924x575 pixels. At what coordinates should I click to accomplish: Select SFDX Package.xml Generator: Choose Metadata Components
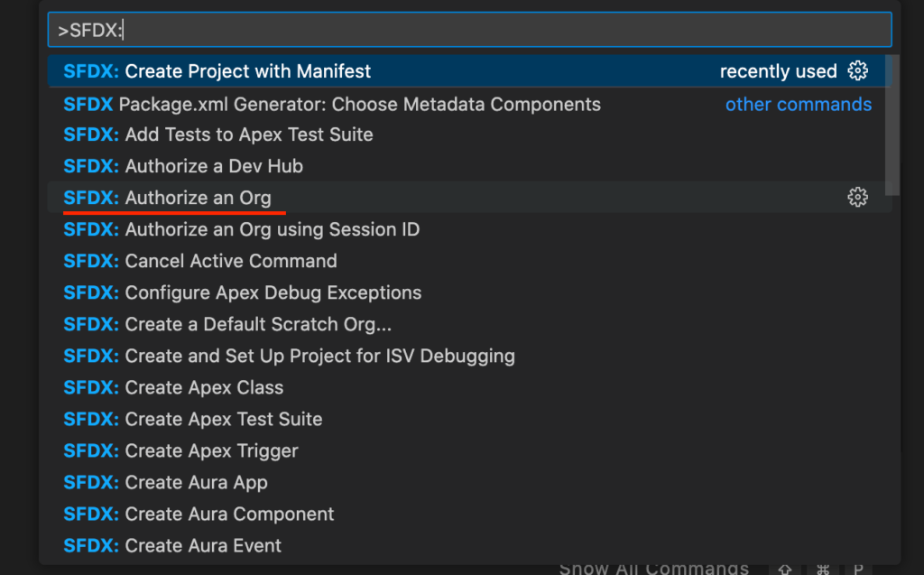[332, 104]
